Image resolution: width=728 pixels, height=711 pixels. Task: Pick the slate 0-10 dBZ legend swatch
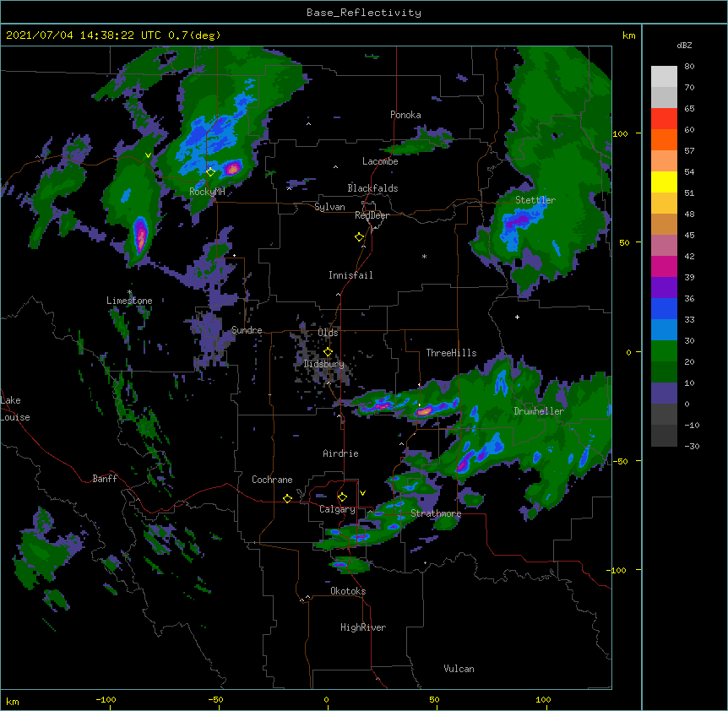click(664, 393)
